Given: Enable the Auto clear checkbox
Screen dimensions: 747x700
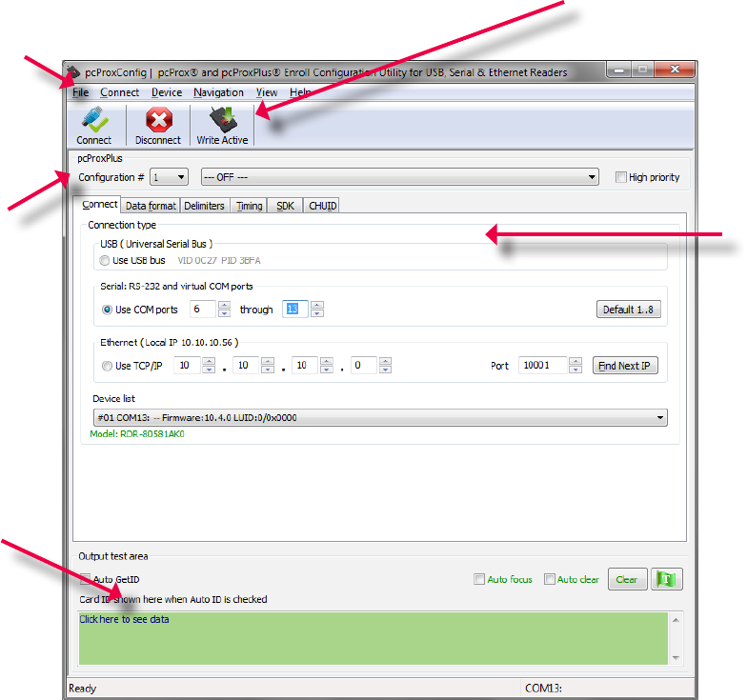Looking at the screenshot, I should pyautogui.click(x=549, y=579).
